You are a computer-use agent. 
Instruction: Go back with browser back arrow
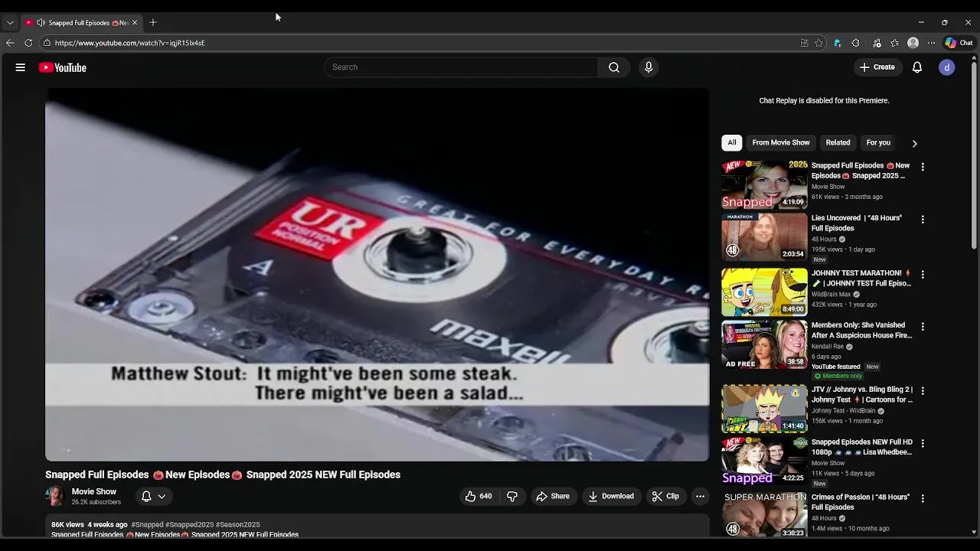[10, 43]
